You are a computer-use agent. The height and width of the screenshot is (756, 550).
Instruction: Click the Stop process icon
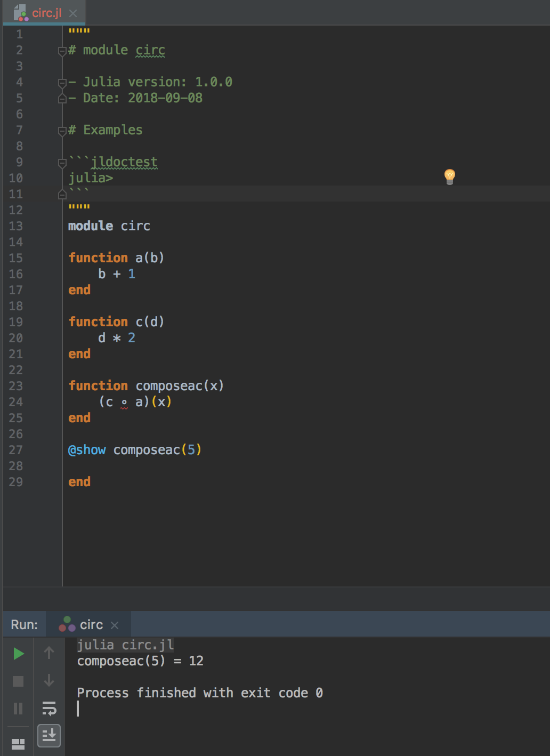point(18,680)
